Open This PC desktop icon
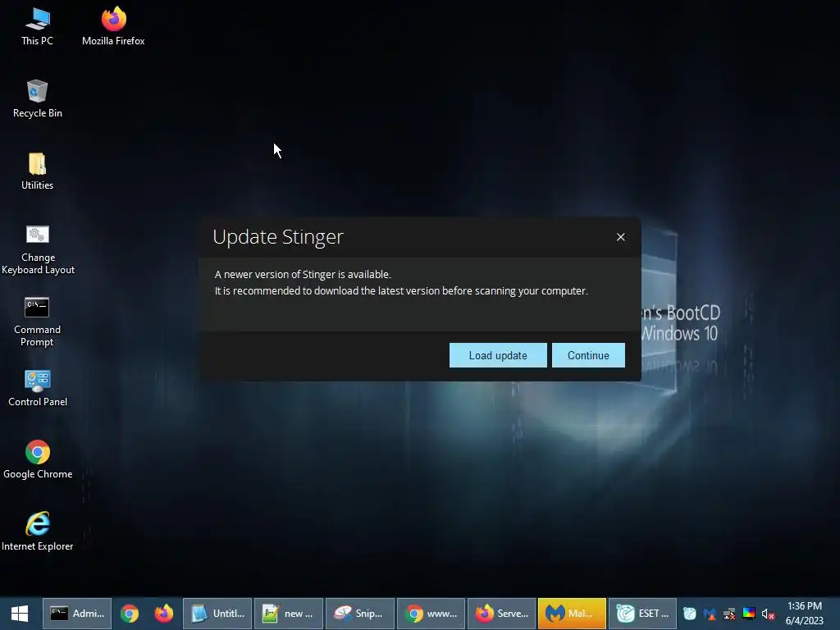 click(38, 27)
